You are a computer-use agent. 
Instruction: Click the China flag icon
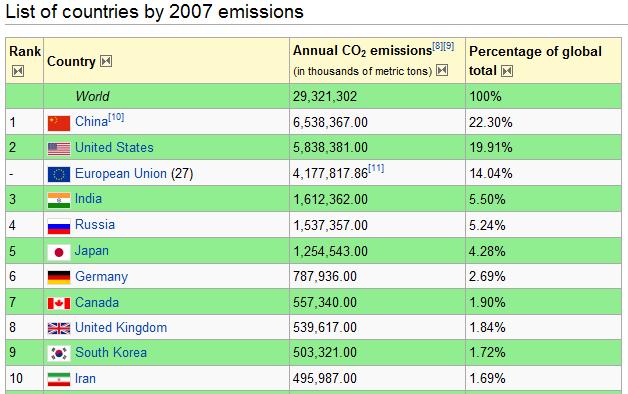point(59,123)
